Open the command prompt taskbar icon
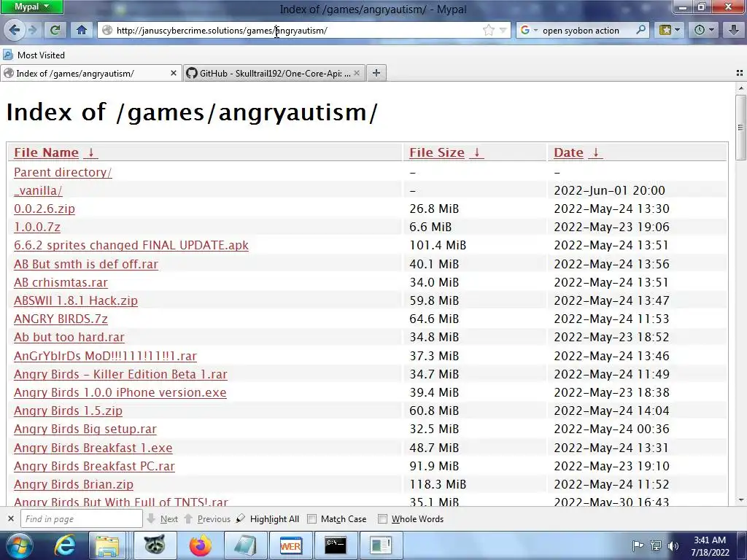 336,545
